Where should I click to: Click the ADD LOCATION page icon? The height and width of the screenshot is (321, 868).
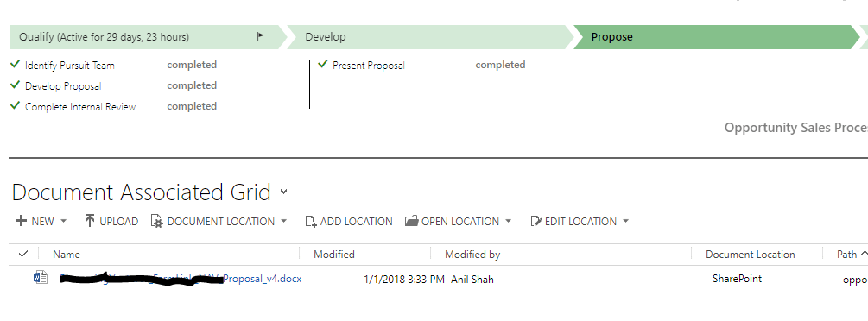pos(311,222)
